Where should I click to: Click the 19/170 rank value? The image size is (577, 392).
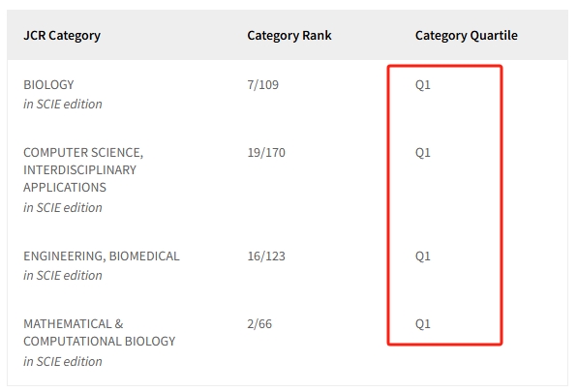coord(266,152)
